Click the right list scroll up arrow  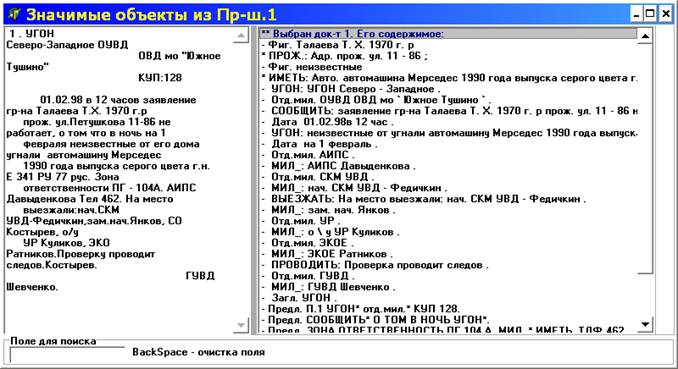(x=645, y=36)
